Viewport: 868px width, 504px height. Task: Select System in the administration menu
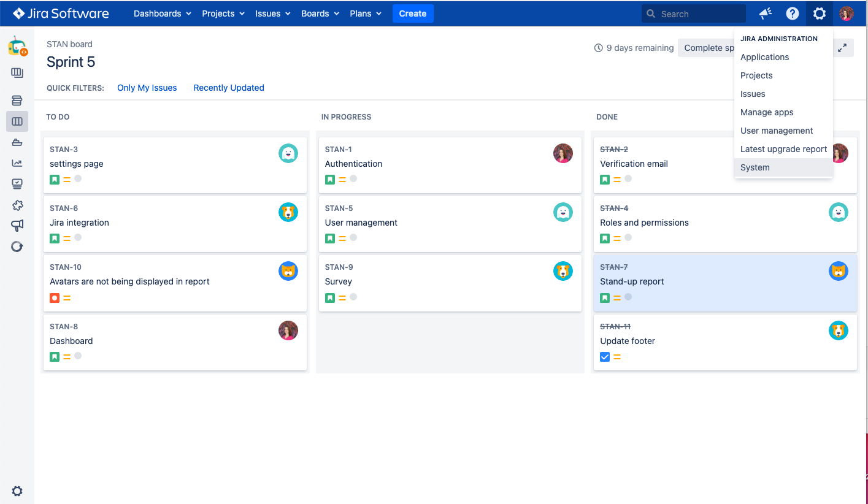(x=783, y=167)
